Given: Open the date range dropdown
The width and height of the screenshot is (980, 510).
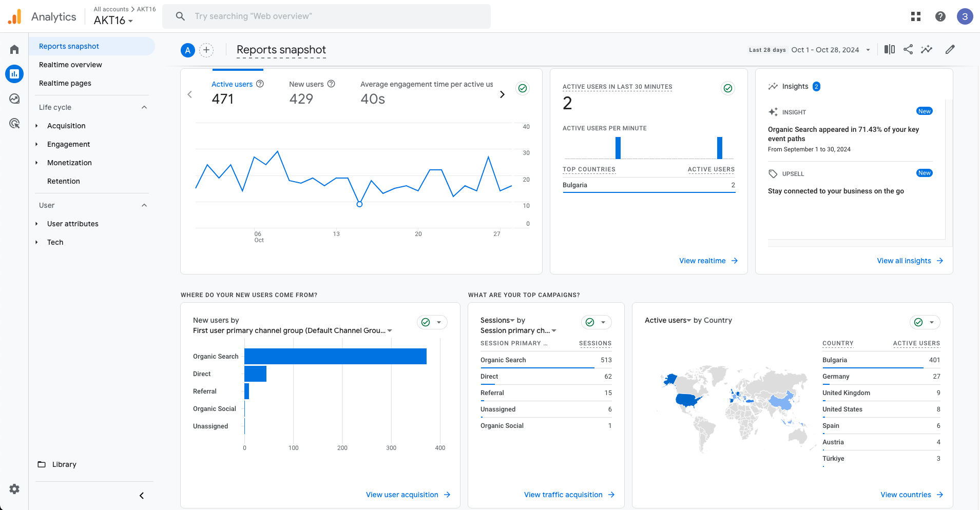Looking at the screenshot, I should click(831, 50).
